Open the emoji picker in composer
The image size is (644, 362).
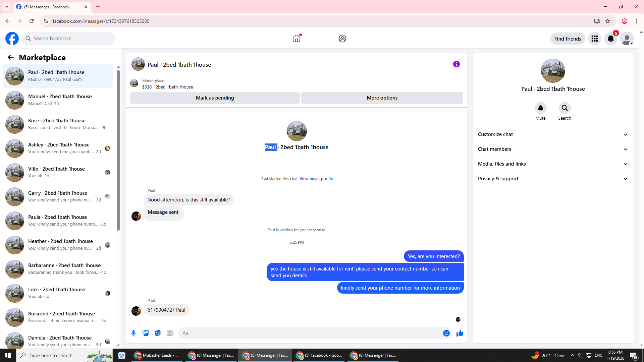pyautogui.click(x=446, y=333)
